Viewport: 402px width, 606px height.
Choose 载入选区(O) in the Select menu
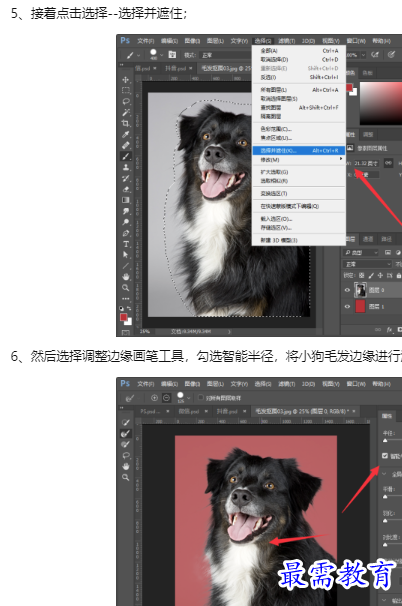pos(298,219)
